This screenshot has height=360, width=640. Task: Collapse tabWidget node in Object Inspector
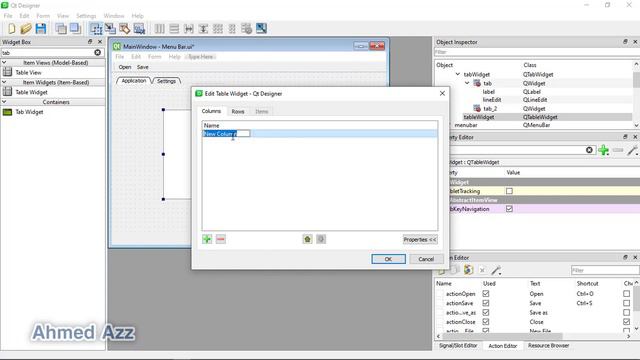pyautogui.click(x=458, y=74)
